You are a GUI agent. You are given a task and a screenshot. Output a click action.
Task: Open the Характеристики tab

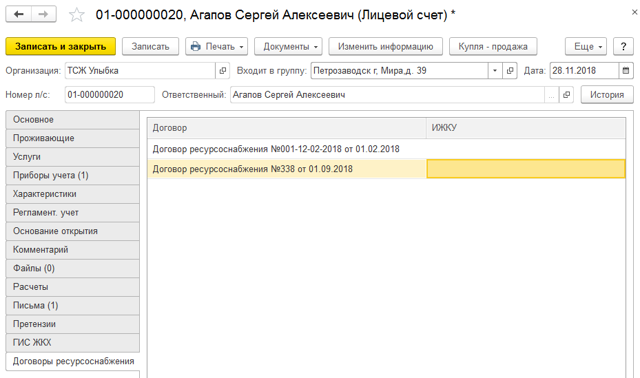72,194
